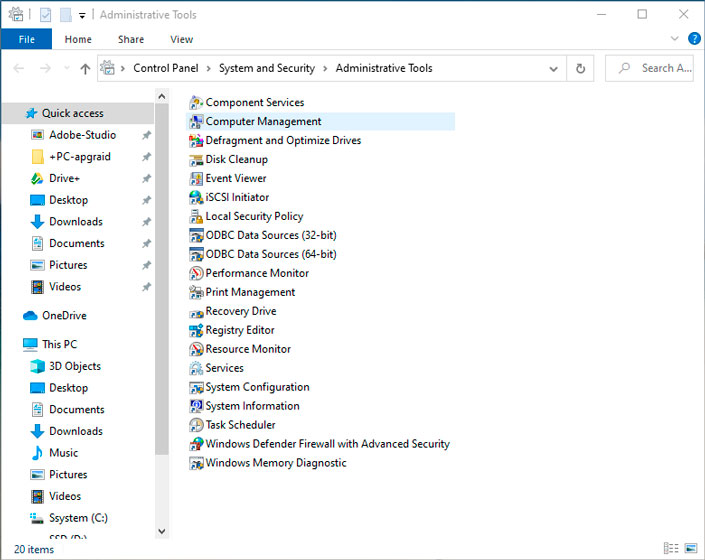Select the Registry Editor icon
This screenshot has height=560, width=705.
(x=196, y=330)
